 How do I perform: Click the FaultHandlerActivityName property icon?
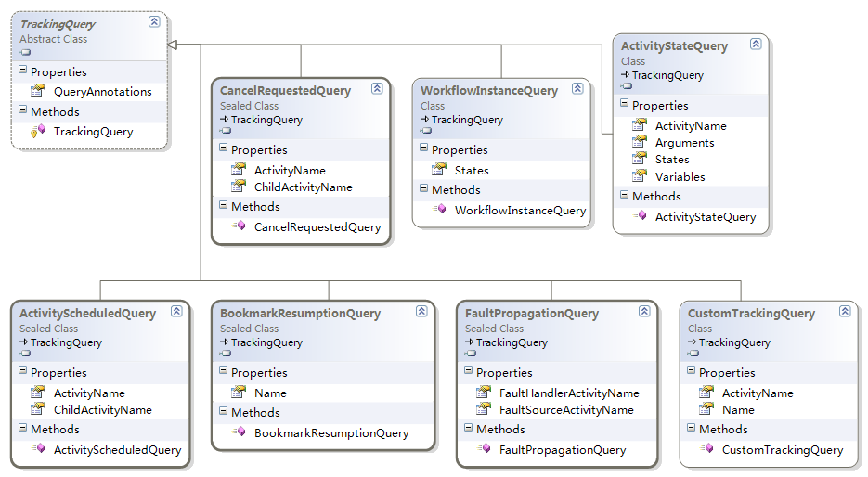[x=484, y=393]
